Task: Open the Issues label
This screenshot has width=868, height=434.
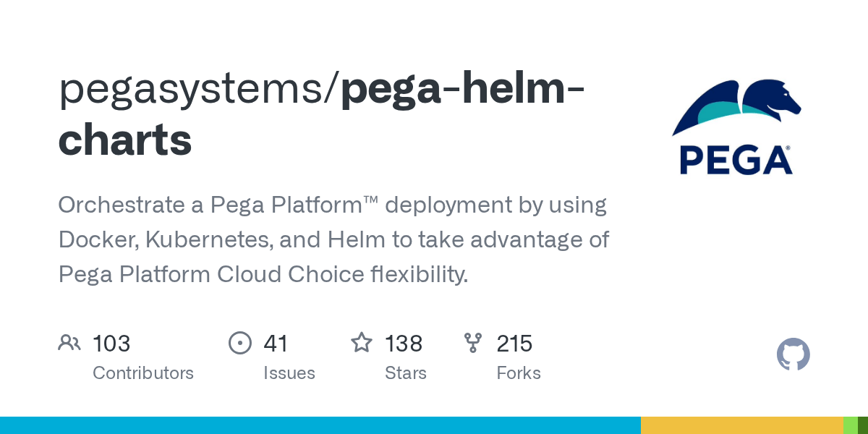Action: [x=289, y=373]
